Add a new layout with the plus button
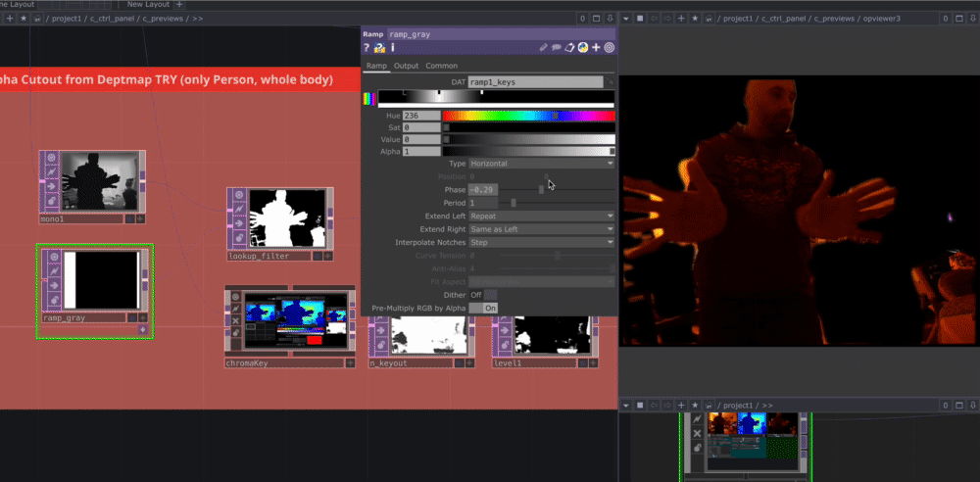 click(x=178, y=4)
